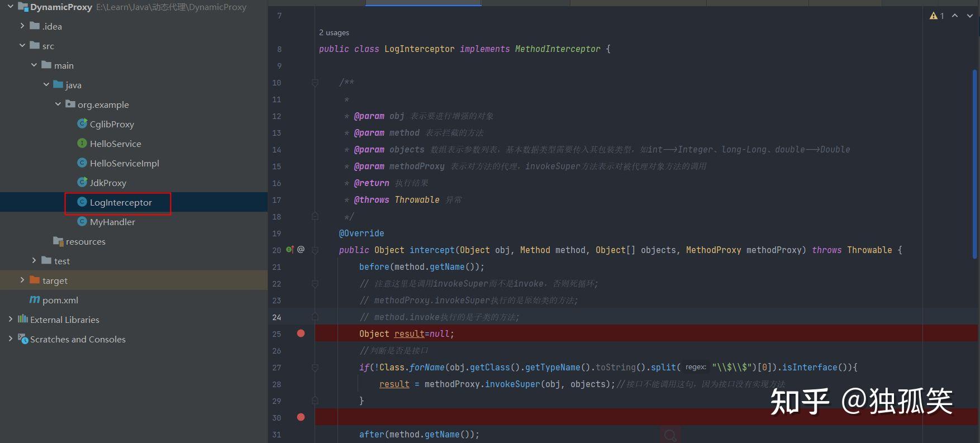Open the pom.xml Maven file
This screenshot has height=443, width=980.
[x=60, y=300]
